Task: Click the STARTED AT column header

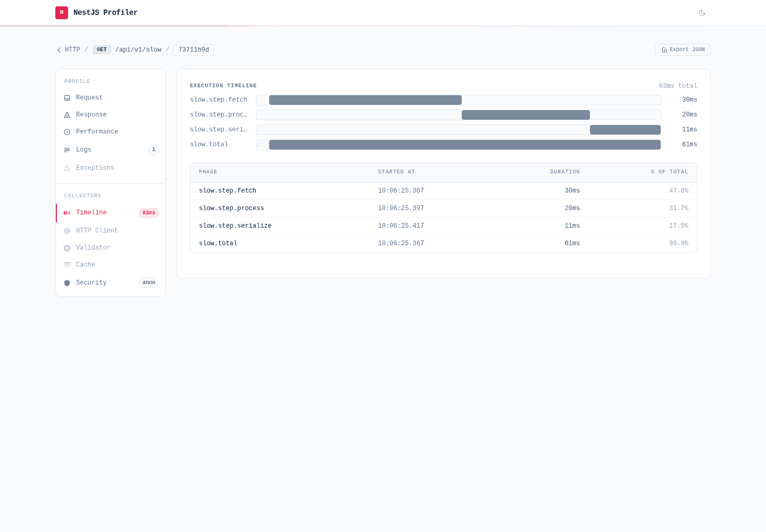Action: tap(396, 172)
